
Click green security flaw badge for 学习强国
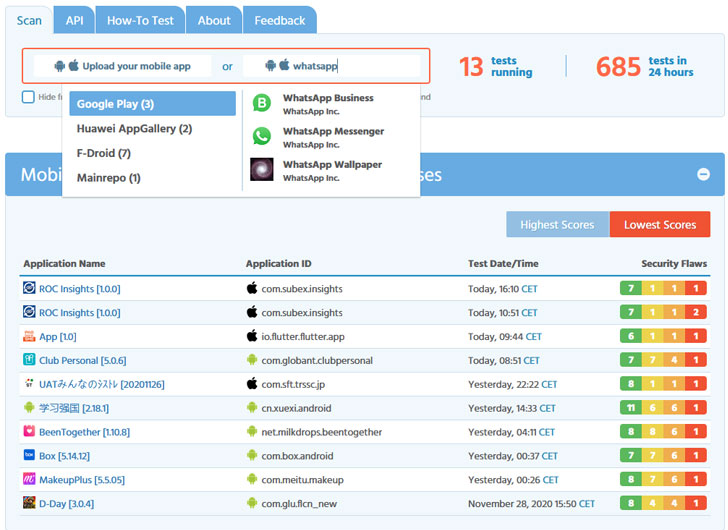click(631, 408)
